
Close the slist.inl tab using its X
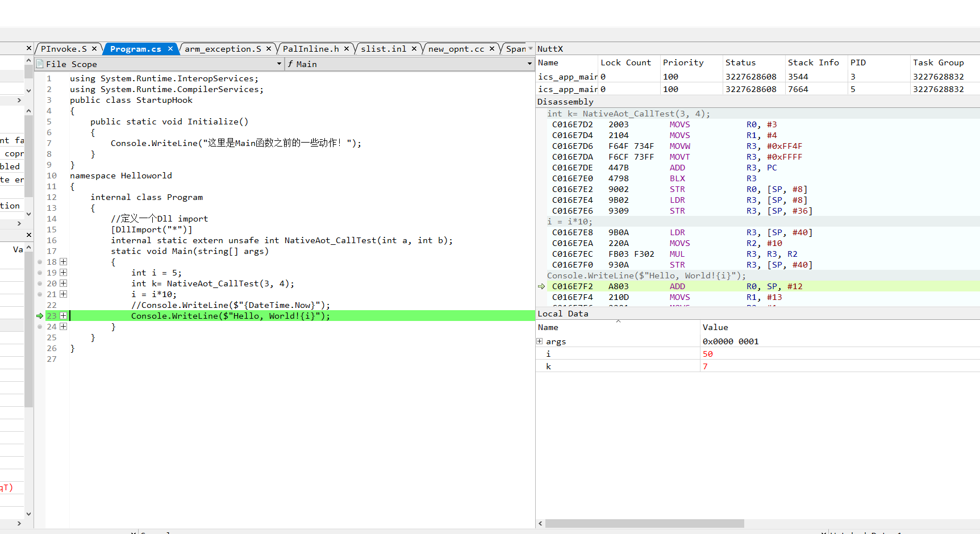pyautogui.click(x=414, y=49)
